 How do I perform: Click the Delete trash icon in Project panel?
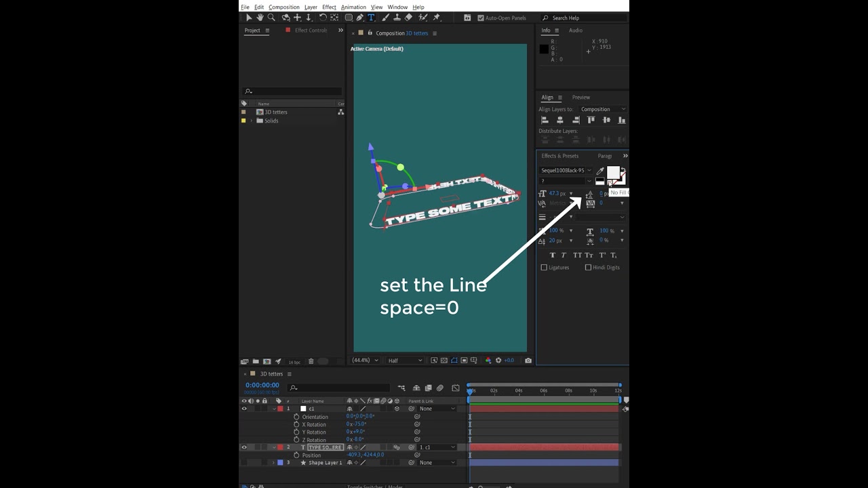(311, 361)
